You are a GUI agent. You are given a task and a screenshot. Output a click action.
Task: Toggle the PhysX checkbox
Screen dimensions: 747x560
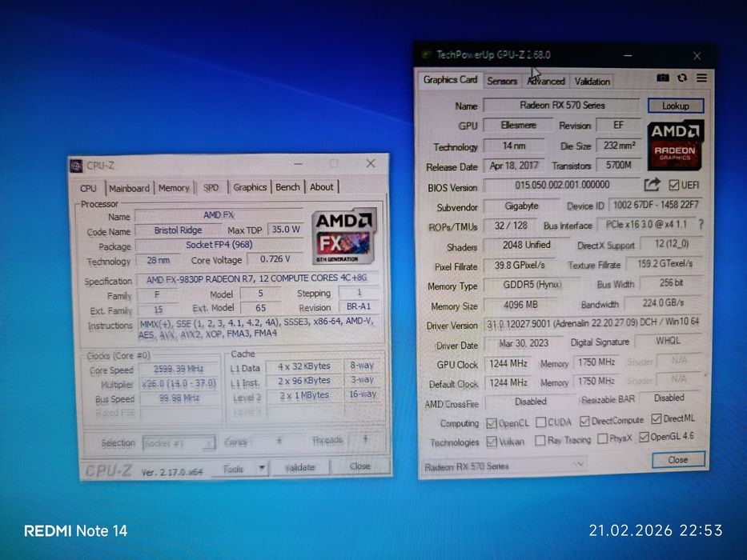(602, 438)
